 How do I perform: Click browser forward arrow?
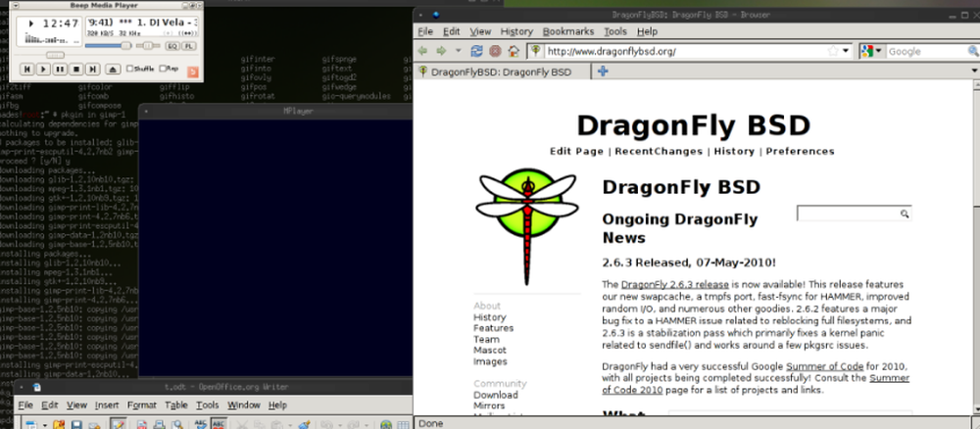click(x=441, y=51)
